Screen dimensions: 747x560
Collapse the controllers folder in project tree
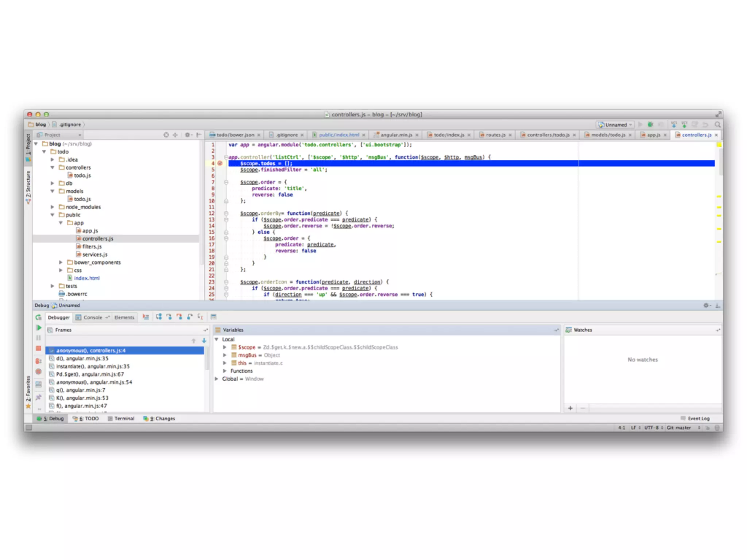[53, 168]
